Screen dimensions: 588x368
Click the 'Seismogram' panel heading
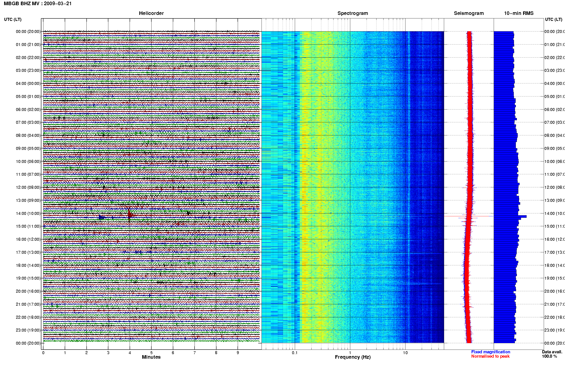pyautogui.click(x=469, y=13)
